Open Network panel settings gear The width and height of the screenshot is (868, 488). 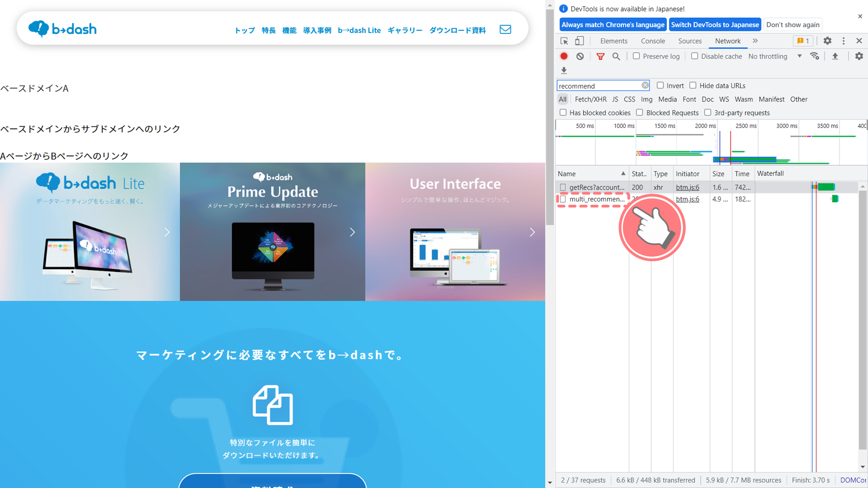(x=859, y=56)
